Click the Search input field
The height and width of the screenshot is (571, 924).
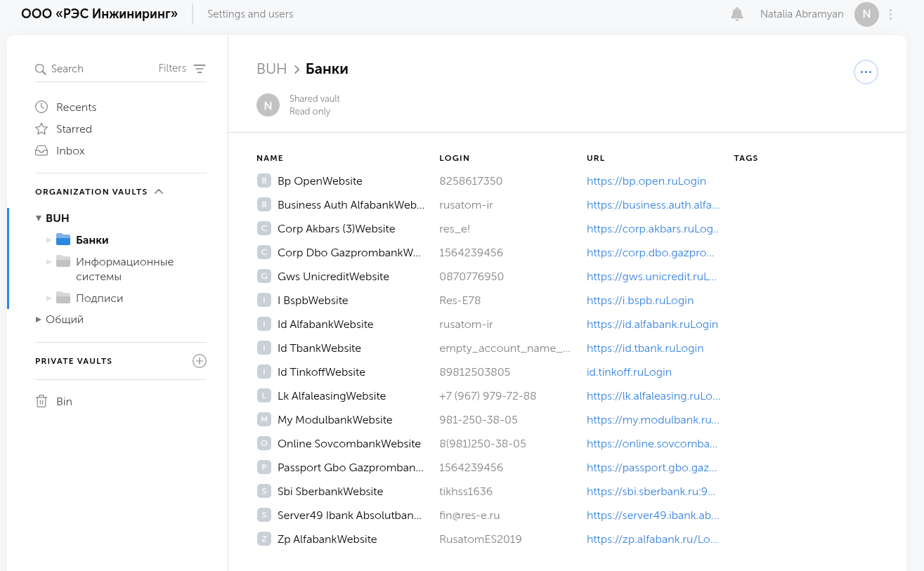click(98, 69)
